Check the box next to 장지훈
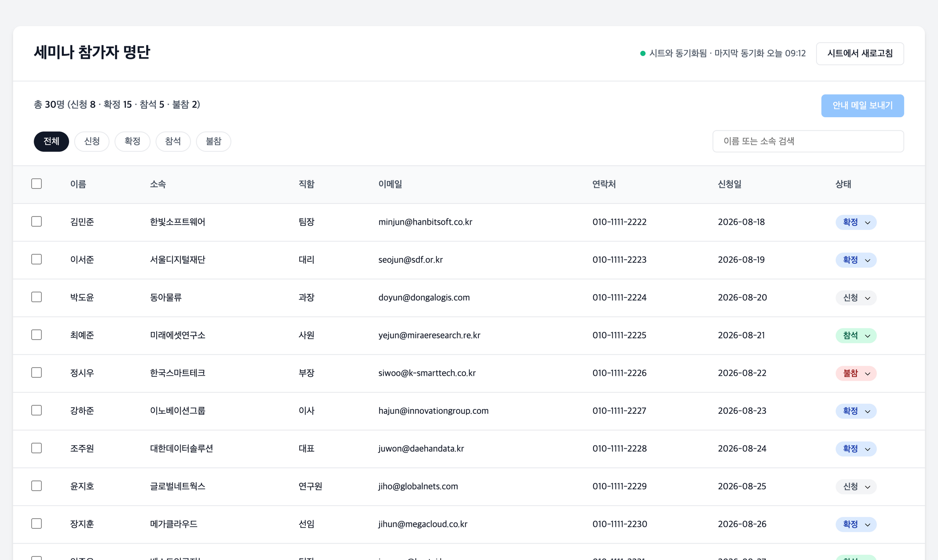Viewport: 938px width, 560px height. [36, 524]
